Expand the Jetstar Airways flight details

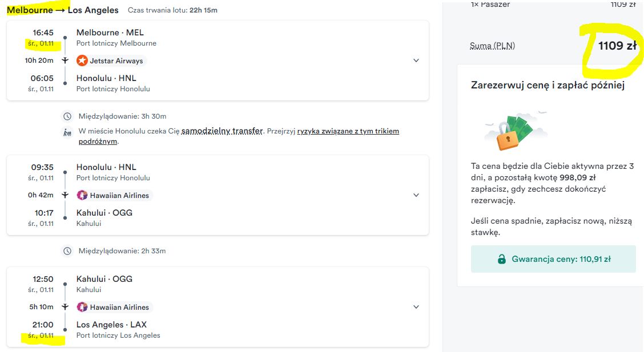[416, 60]
